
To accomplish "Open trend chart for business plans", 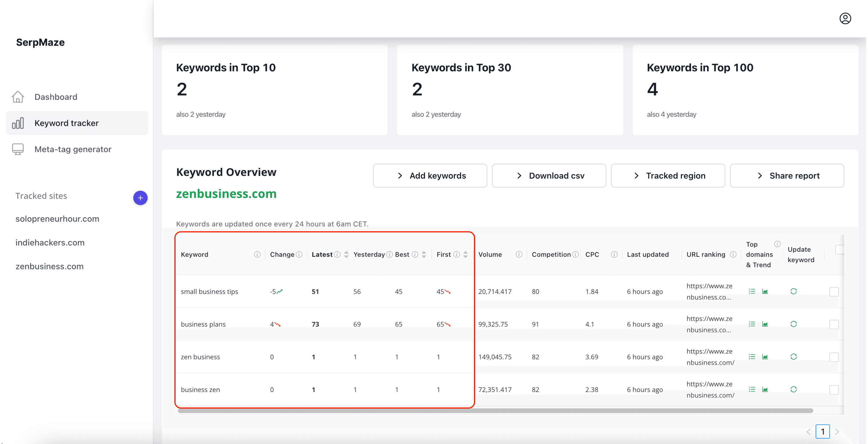I will (x=765, y=324).
